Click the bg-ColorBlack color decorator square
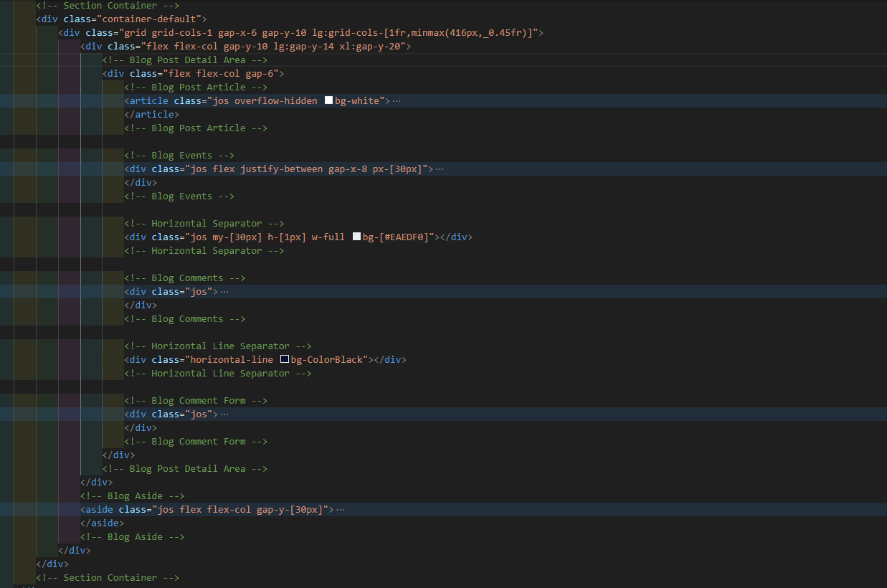 point(285,359)
